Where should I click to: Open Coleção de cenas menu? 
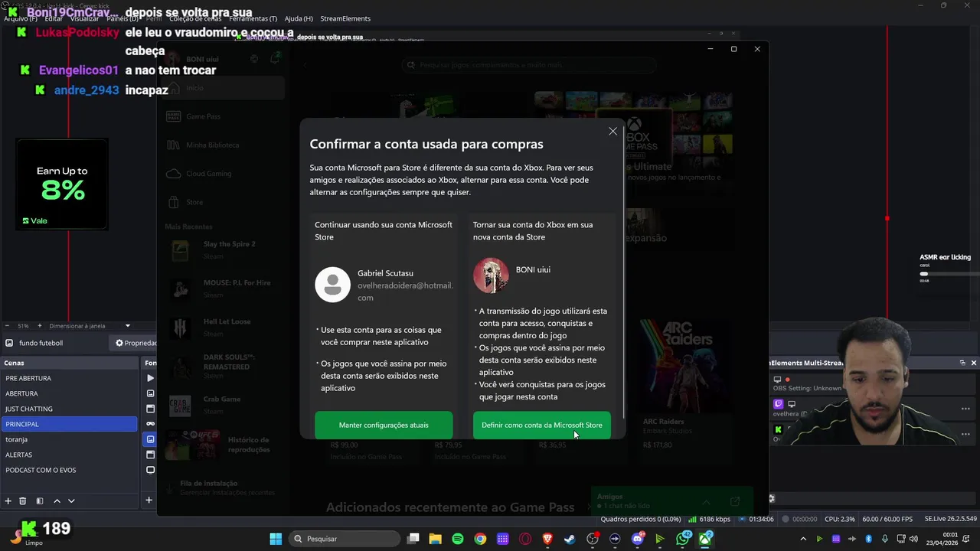pyautogui.click(x=196, y=18)
